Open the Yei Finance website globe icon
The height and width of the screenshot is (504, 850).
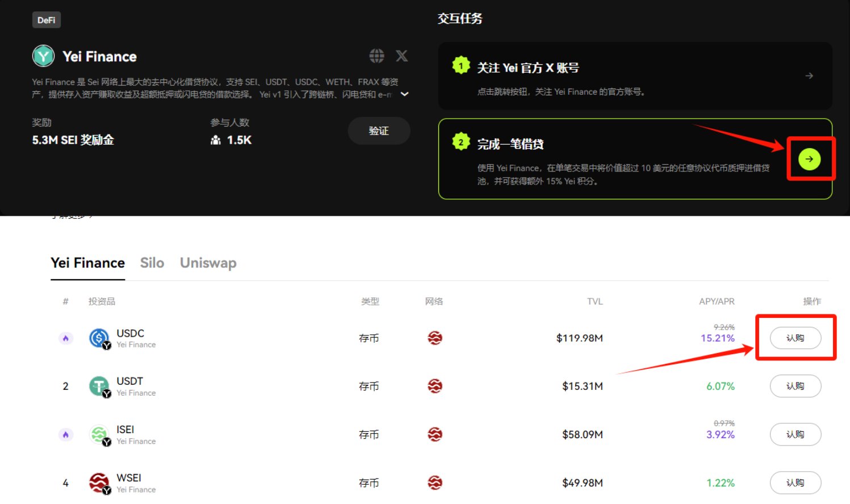(376, 56)
